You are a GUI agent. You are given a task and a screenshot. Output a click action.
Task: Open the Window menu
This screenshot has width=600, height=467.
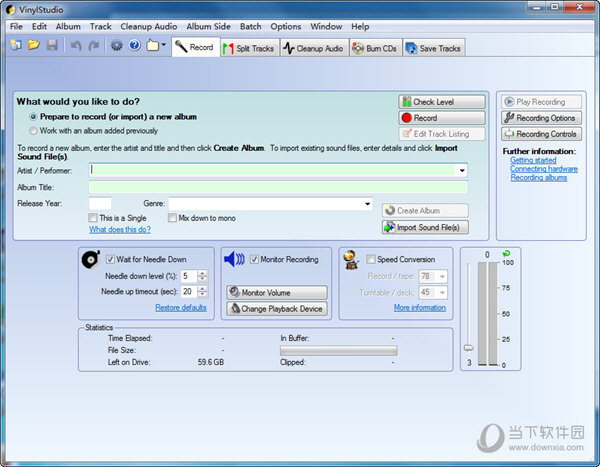(326, 26)
